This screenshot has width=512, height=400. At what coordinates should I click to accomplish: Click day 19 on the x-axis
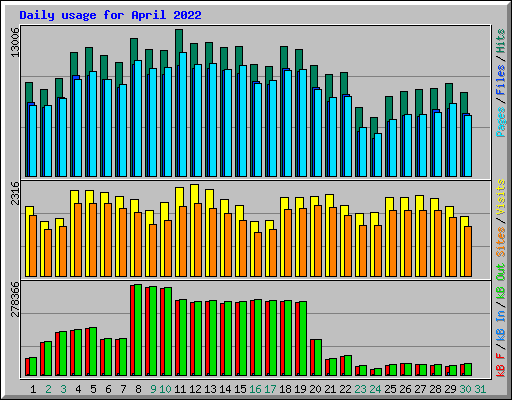pyautogui.click(x=300, y=389)
